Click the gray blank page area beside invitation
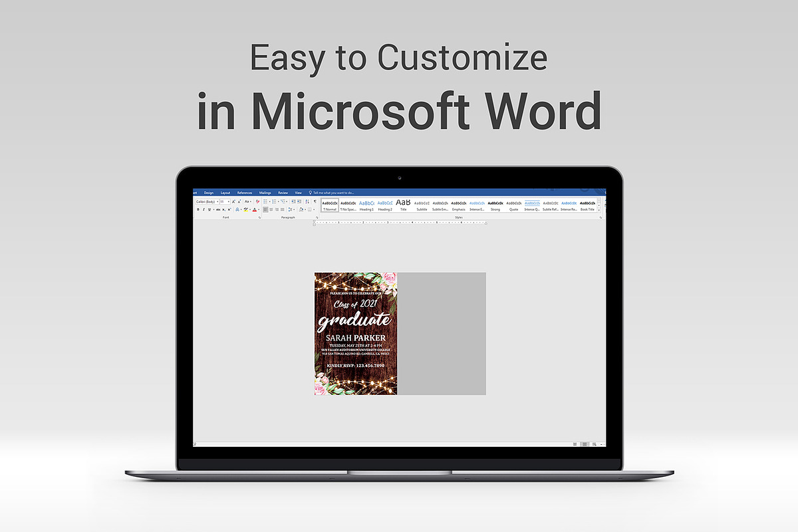This screenshot has height=532, width=798. point(442,334)
